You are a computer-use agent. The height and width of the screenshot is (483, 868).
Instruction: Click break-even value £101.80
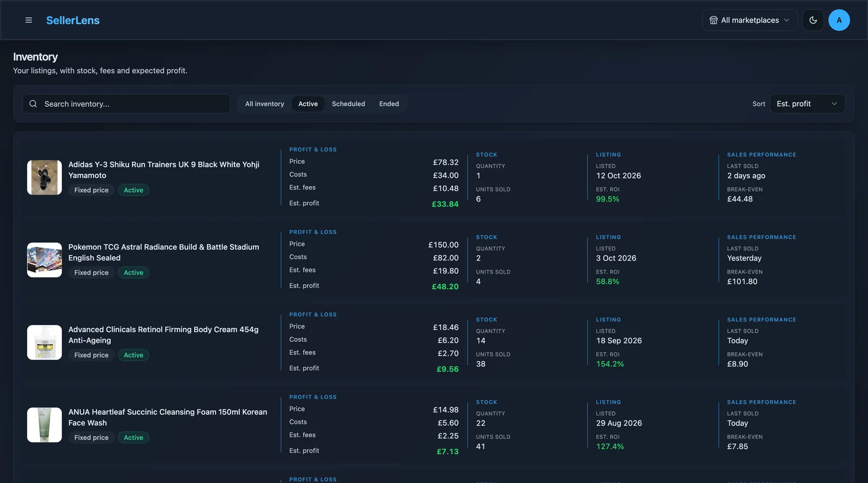tap(742, 282)
